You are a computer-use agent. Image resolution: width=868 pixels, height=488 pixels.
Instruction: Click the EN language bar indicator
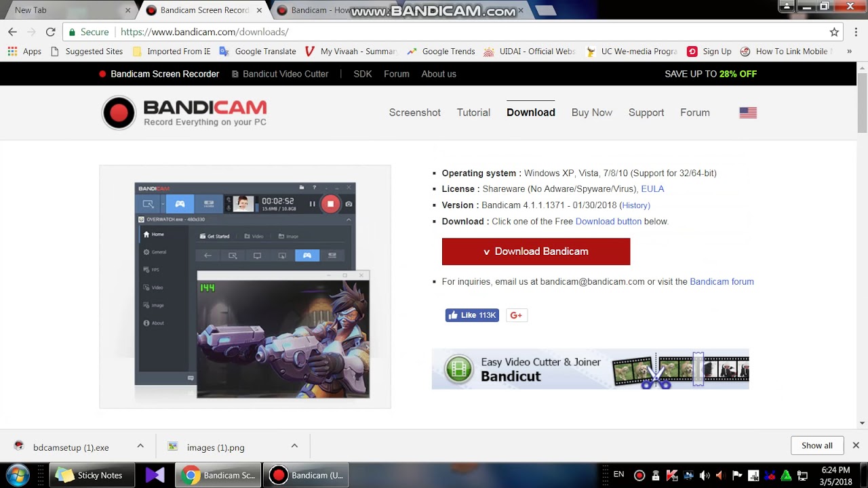tap(618, 474)
